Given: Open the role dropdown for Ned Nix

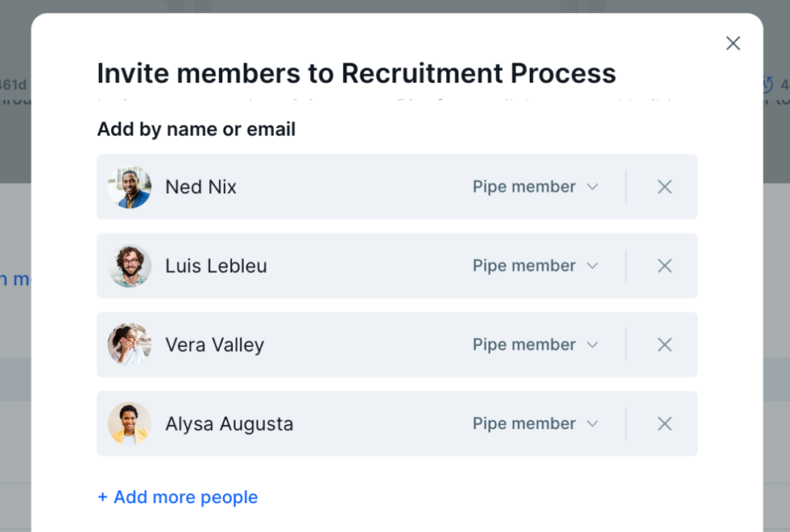Looking at the screenshot, I should coord(535,187).
